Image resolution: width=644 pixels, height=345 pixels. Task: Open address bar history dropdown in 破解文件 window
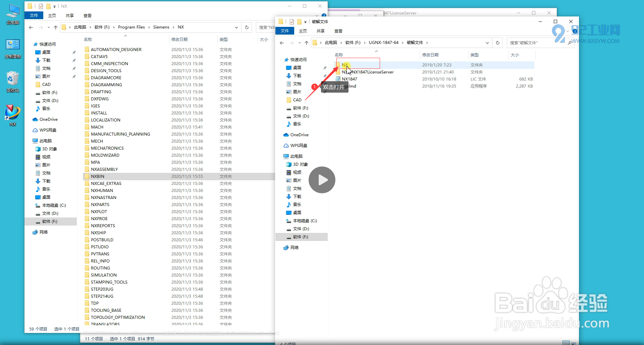[x=487, y=43]
